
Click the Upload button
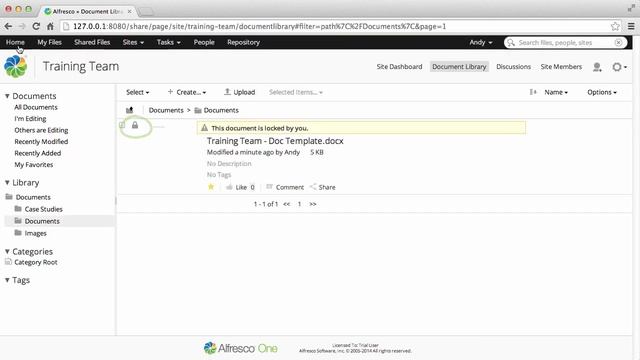(240, 92)
